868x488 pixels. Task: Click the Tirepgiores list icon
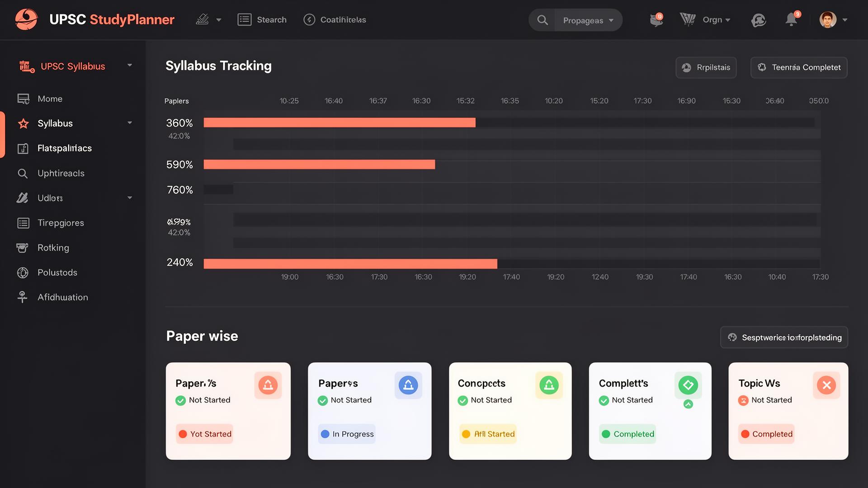pos(23,223)
